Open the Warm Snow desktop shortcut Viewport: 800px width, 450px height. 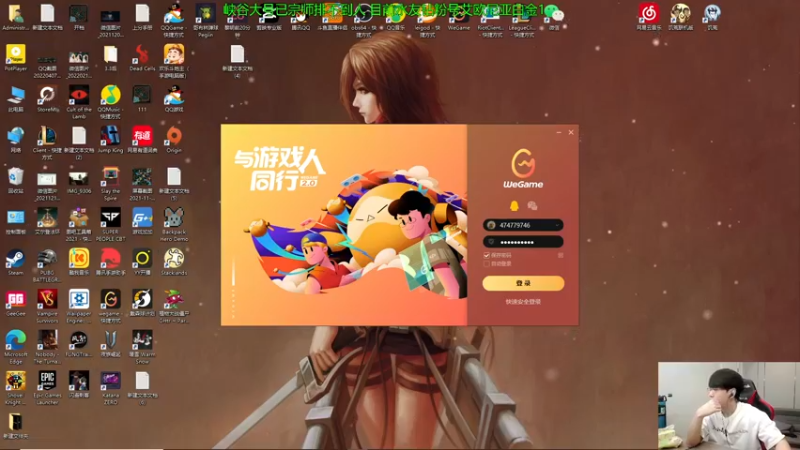[x=142, y=347]
